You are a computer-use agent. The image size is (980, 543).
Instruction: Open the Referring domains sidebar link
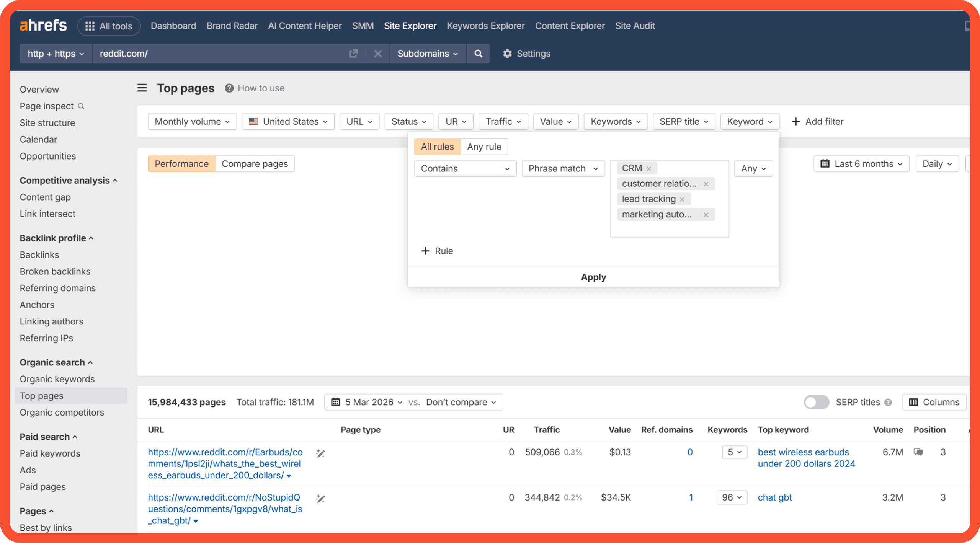click(58, 288)
